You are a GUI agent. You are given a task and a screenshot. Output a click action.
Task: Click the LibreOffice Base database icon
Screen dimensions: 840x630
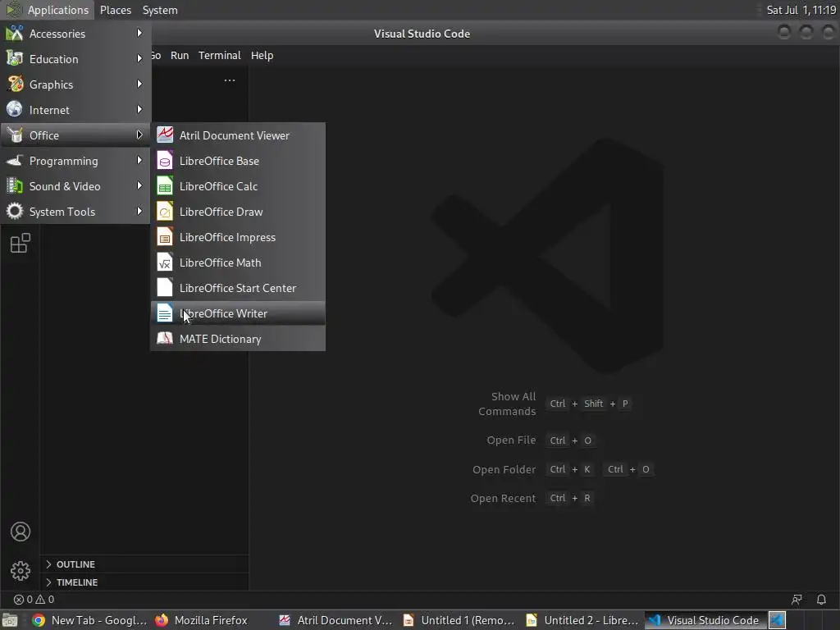click(x=165, y=161)
